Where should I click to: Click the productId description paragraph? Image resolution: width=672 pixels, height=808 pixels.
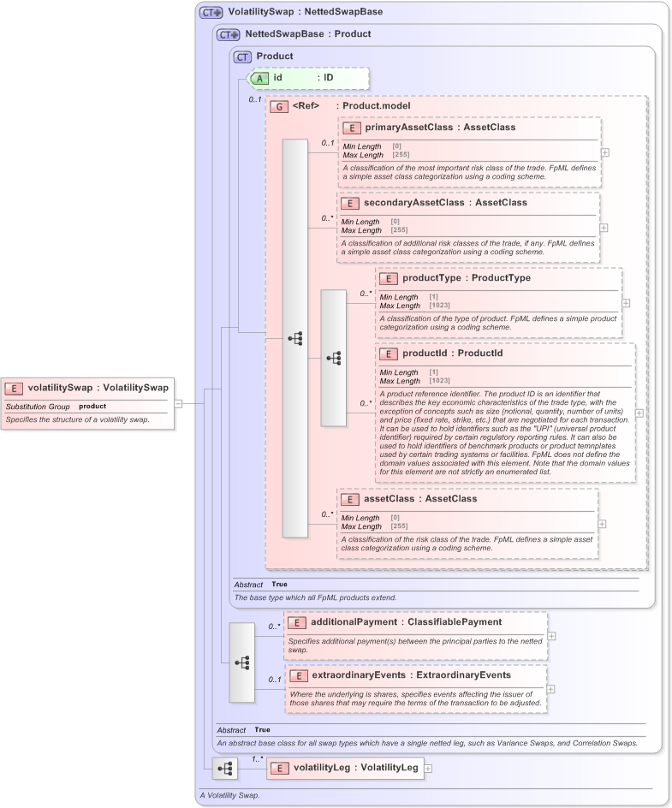pos(504,433)
